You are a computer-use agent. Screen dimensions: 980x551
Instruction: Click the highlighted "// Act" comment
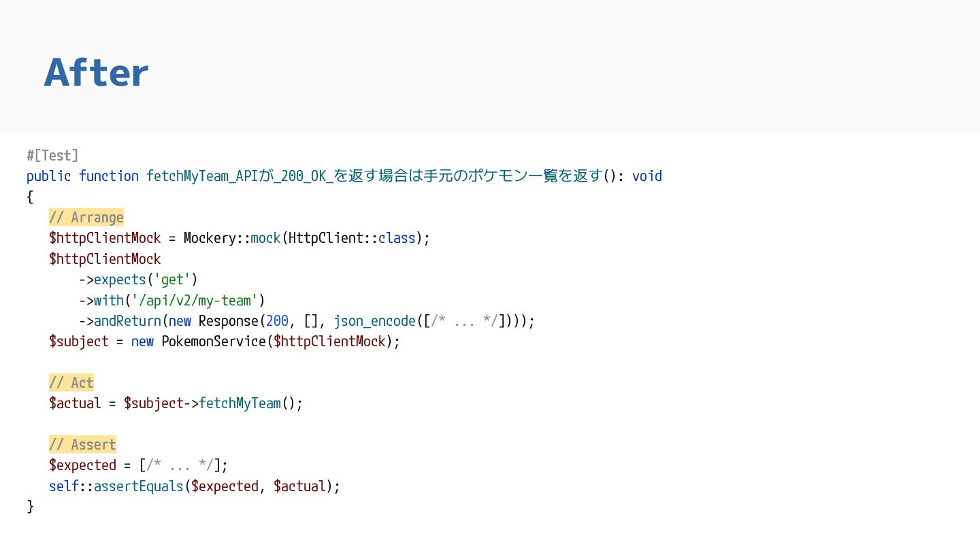point(71,382)
